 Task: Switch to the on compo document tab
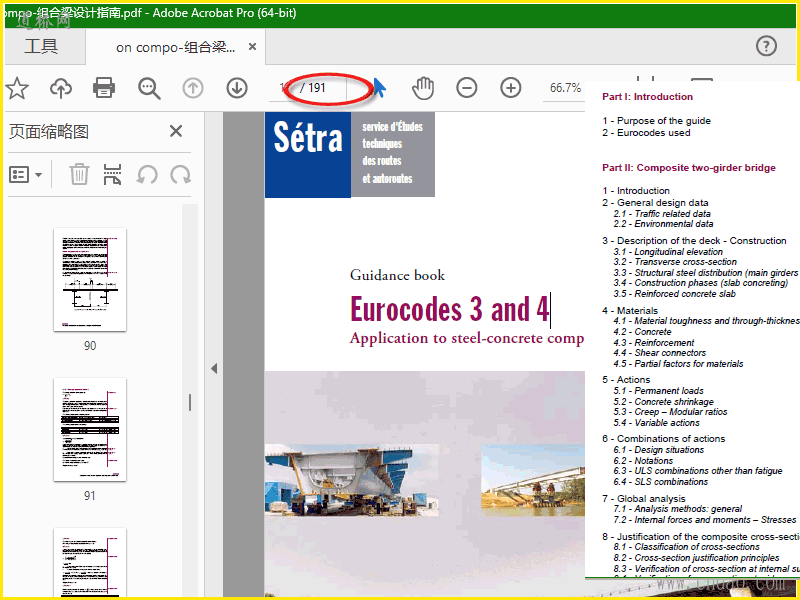[x=175, y=47]
